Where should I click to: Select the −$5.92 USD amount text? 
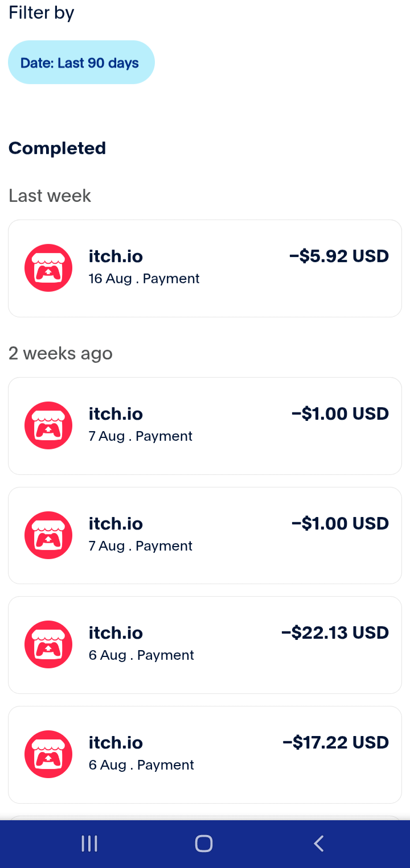pos(339,257)
